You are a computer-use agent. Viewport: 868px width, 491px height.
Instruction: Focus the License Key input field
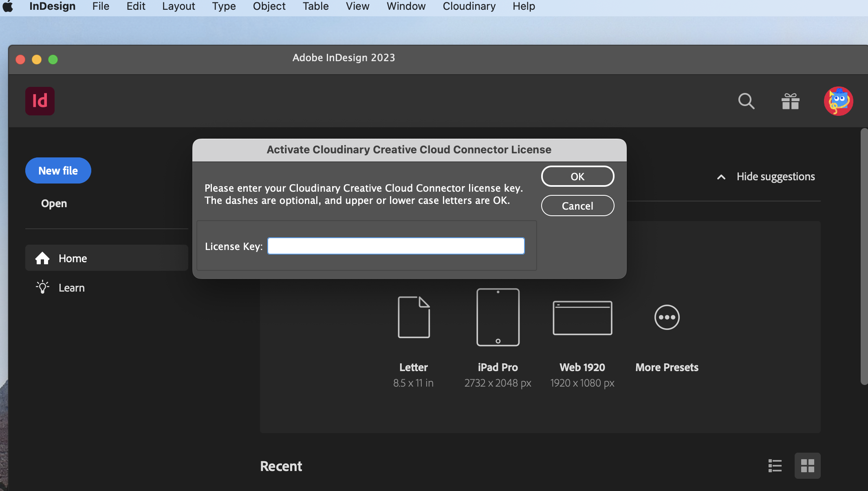(x=396, y=246)
